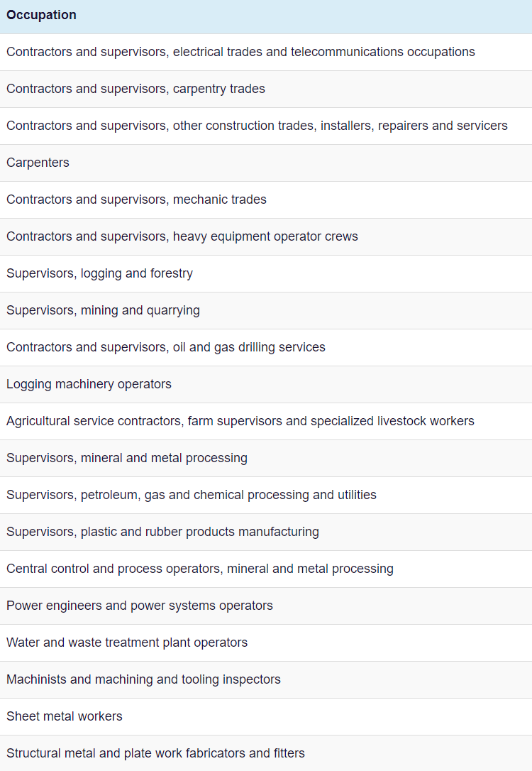
Task: Select the Logging machinery operators row
Action: click(266, 384)
